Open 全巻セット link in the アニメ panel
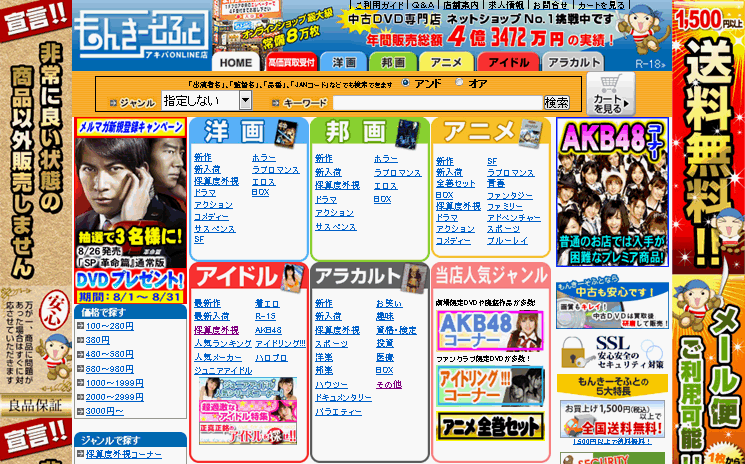Screen dimensions: 745x464 [x=456, y=183]
